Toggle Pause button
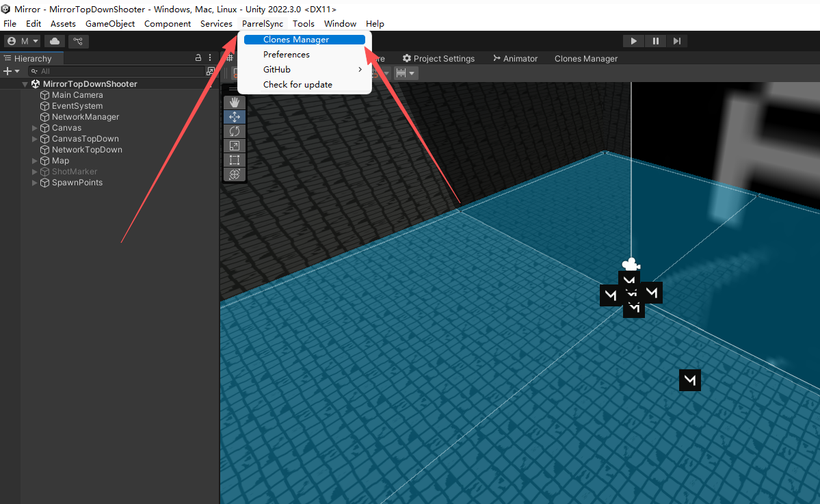Viewport: 820px width, 504px height. coord(655,41)
